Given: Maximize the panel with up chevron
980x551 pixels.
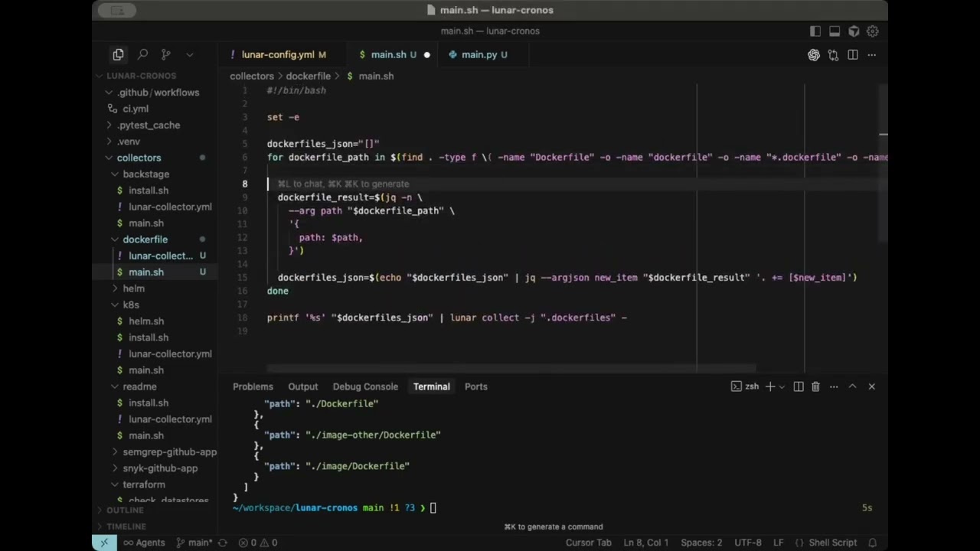Looking at the screenshot, I should click(x=852, y=386).
